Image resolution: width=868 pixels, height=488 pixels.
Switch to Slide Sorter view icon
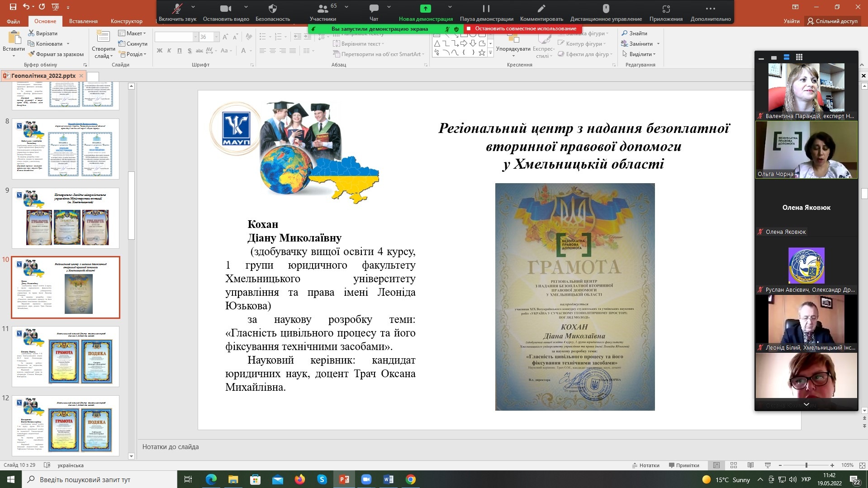734,465
